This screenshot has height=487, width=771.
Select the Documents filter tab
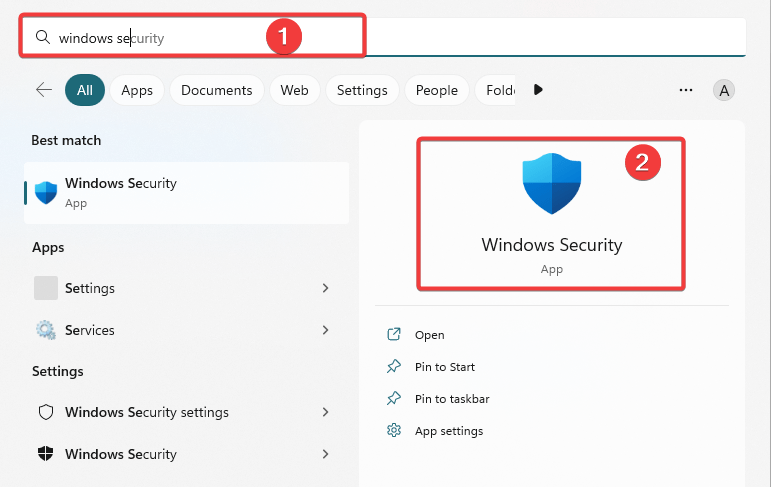pos(216,90)
